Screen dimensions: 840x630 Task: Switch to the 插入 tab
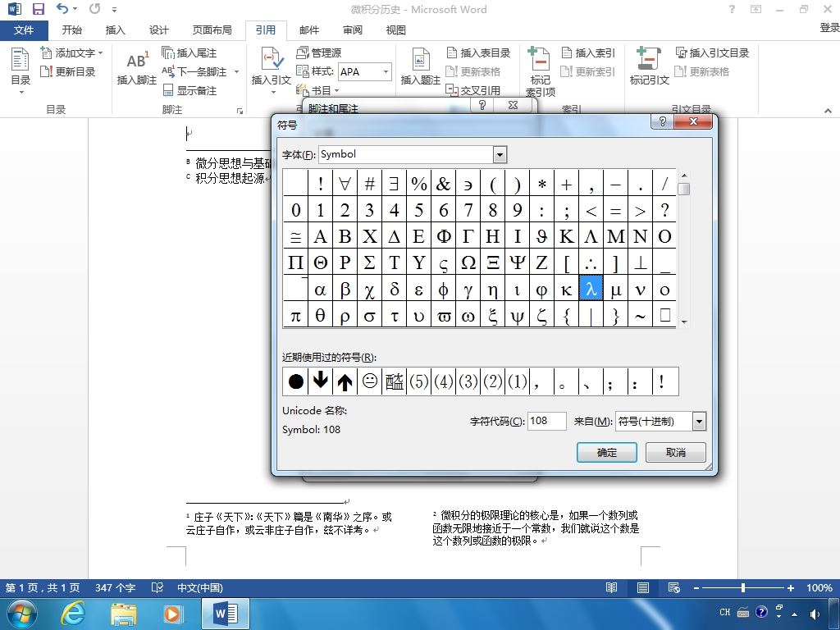coord(115,30)
